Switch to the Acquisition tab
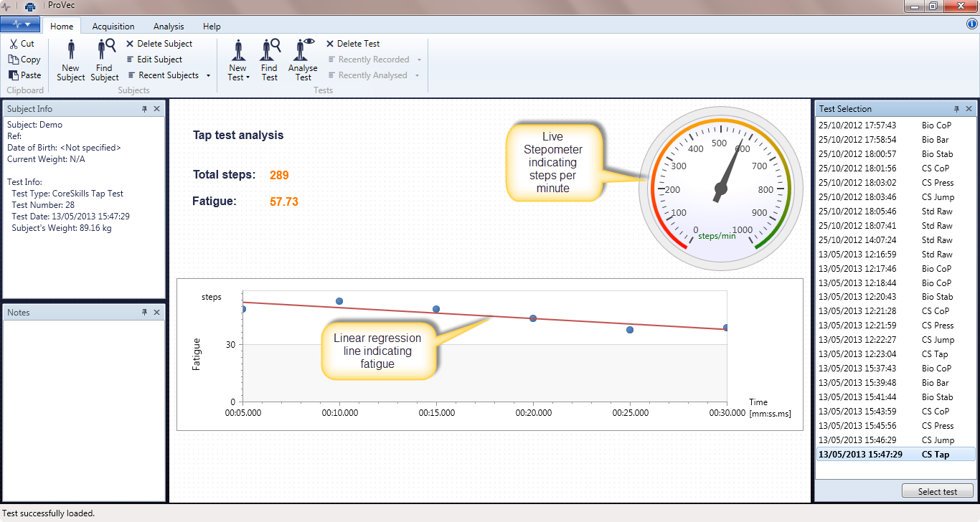This screenshot has width=980, height=522. tap(113, 26)
